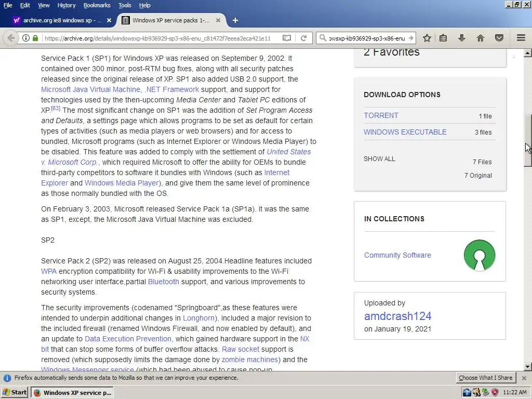Screen dimensions: 532x399
Task: Click the search box field
Action: coord(367,38)
